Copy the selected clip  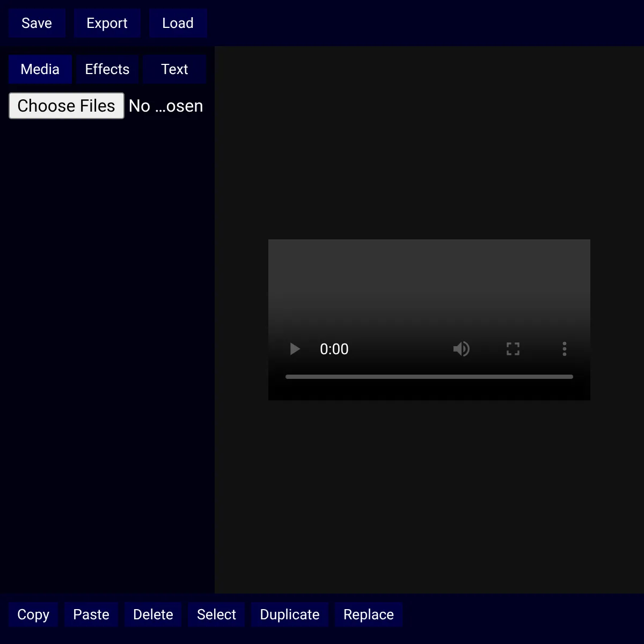33,614
